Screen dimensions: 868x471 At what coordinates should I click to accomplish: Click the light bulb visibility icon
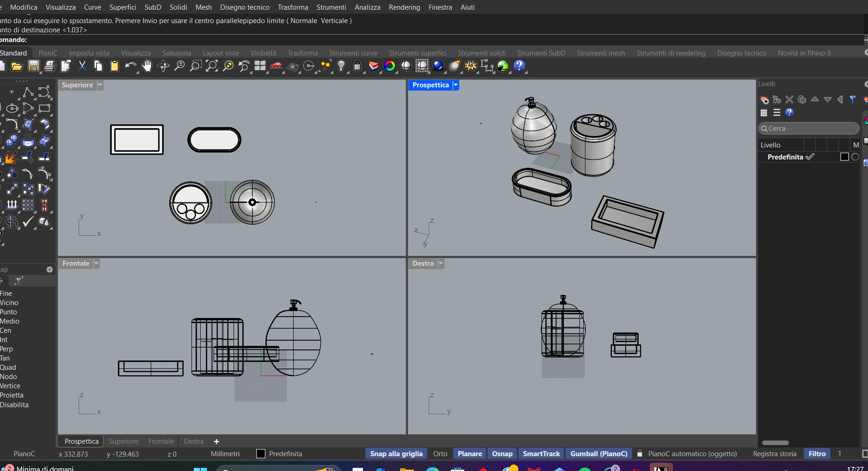(x=341, y=66)
